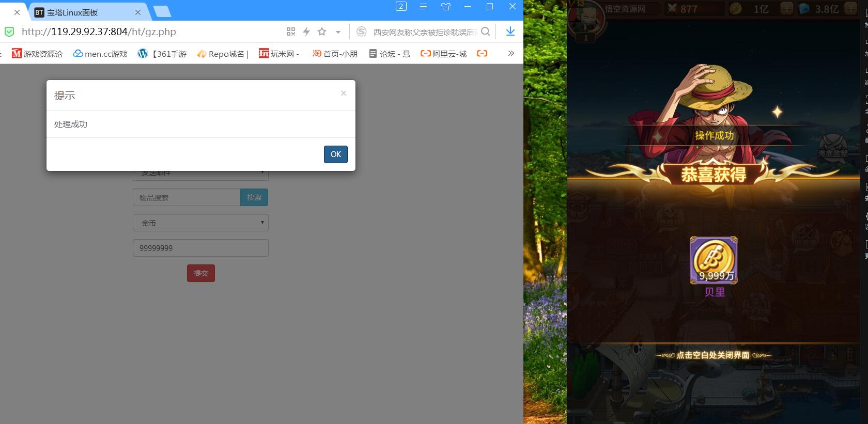Open the downloads arrow icon
This screenshot has width=868, height=424.
[x=510, y=32]
